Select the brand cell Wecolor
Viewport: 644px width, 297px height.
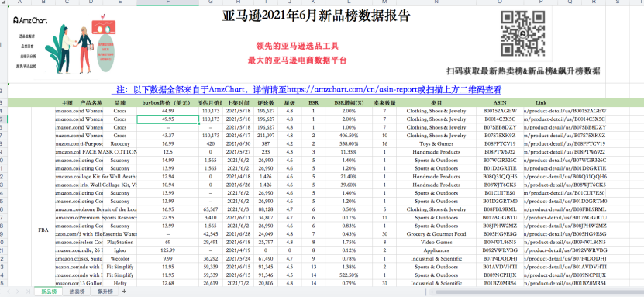(119, 259)
